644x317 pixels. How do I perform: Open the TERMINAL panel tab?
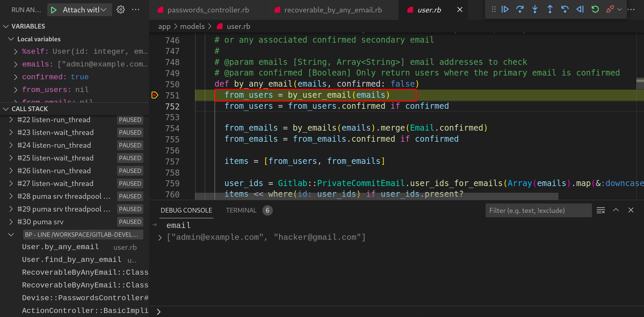click(241, 211)
